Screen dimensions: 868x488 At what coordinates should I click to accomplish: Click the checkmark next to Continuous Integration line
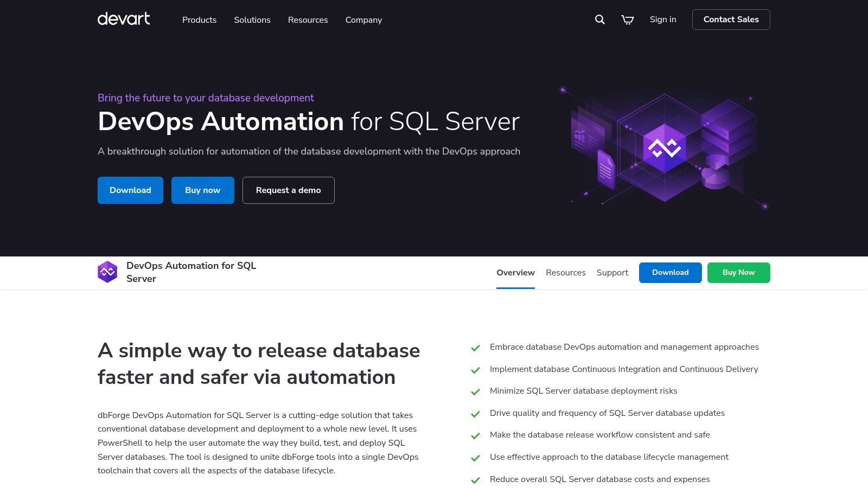pos(476,370)
